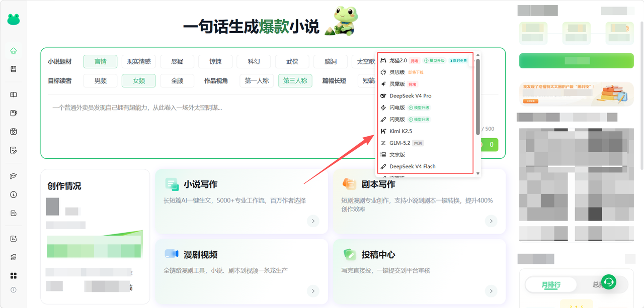Set perspective to 第三人称
The image size is (644, 308).
tap(295, 80)
